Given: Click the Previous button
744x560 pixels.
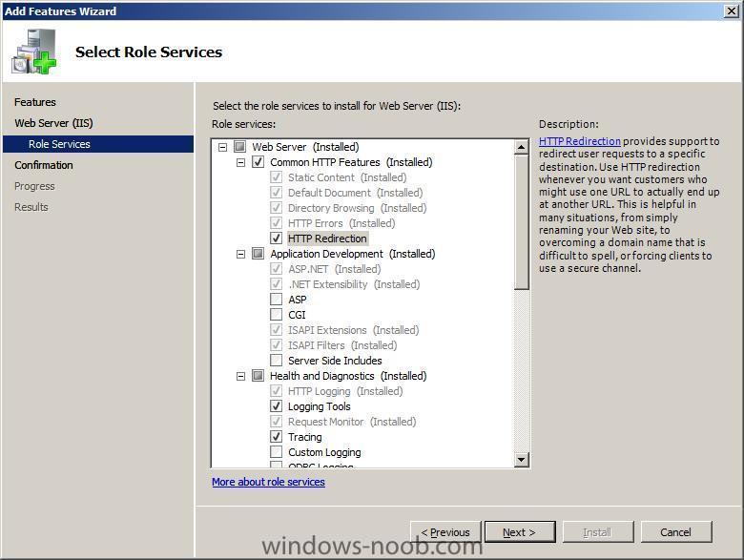Looking at the screenshot, I should pos(445,532).
